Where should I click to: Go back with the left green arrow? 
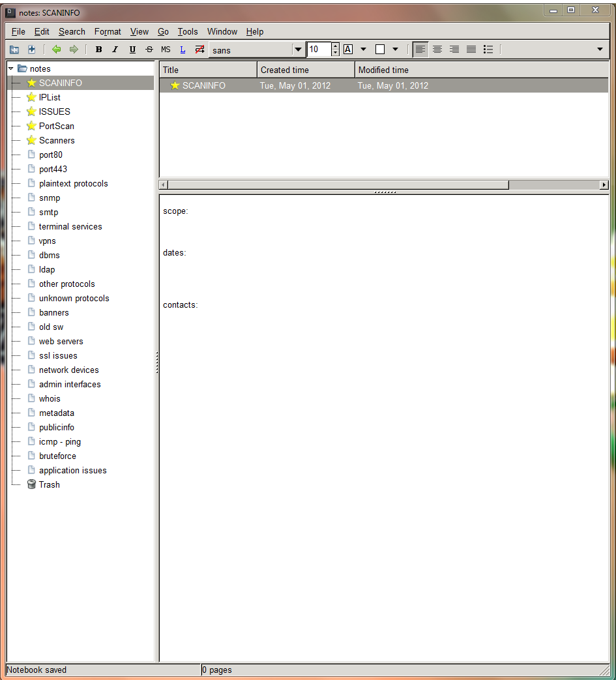tap(56, 50)
